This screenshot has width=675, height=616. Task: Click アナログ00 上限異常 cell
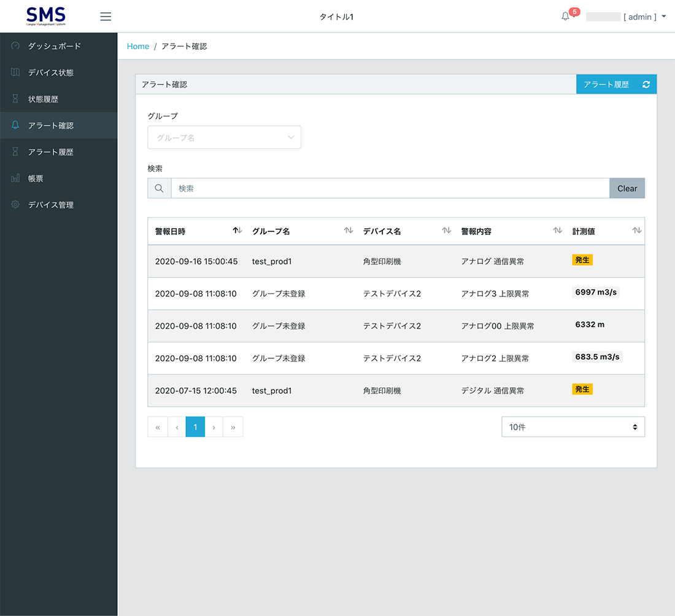497,326
